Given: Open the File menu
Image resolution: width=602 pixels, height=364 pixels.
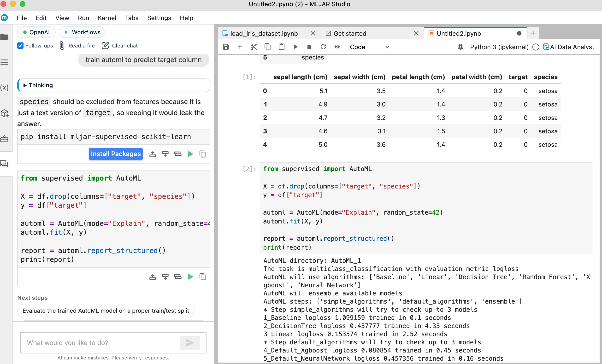Looking at the screenshot, I should point(22,18).
